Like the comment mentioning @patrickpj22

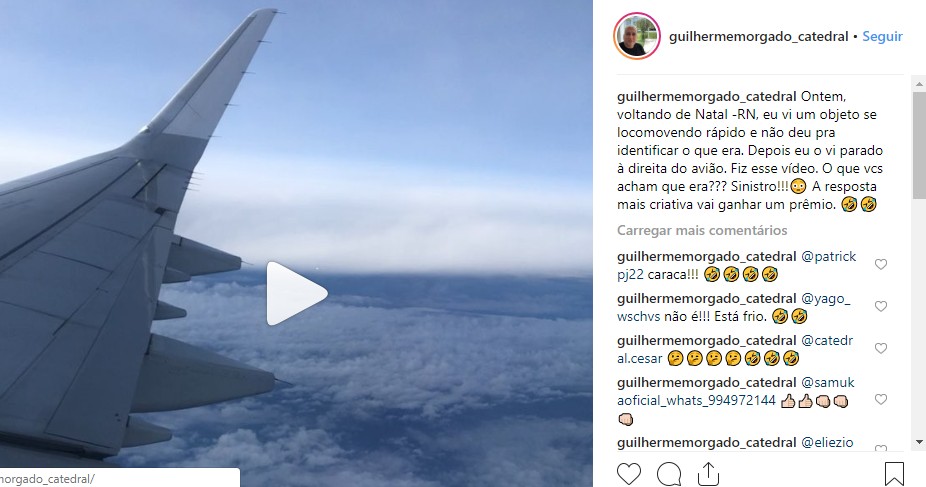click(x=881, y=264)
